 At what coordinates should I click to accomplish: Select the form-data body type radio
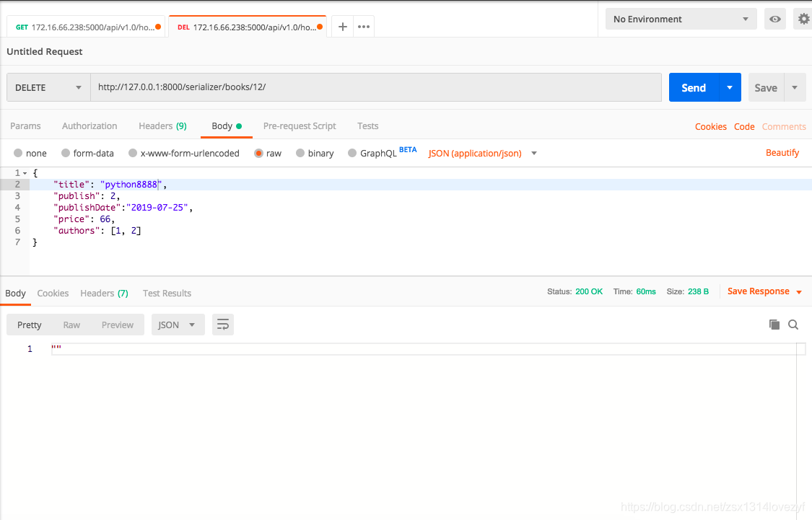(x=65, y=153)
